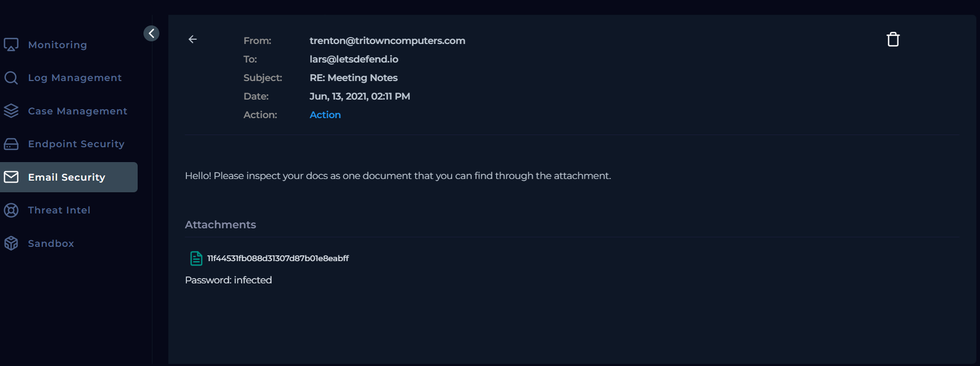The height and width of the screenshot is (366, 980).
Task: Click the Threat Intel lifebuoy icon
Action: 11,210
